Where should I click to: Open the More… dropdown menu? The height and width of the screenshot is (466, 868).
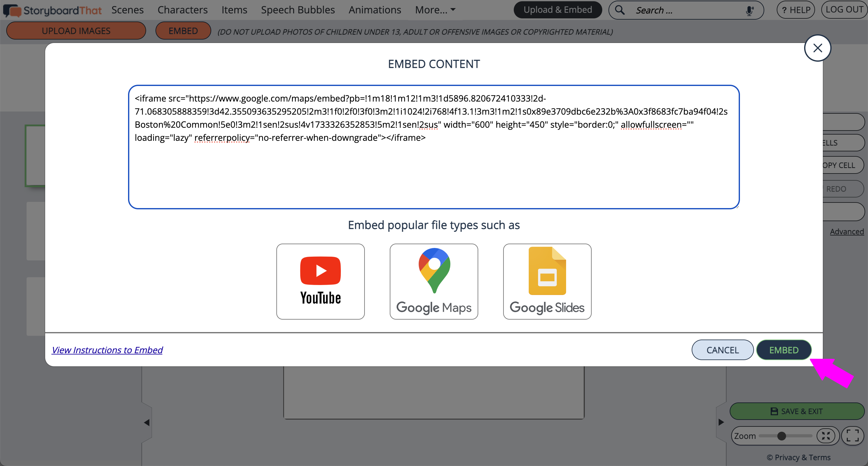pos(435,10)
